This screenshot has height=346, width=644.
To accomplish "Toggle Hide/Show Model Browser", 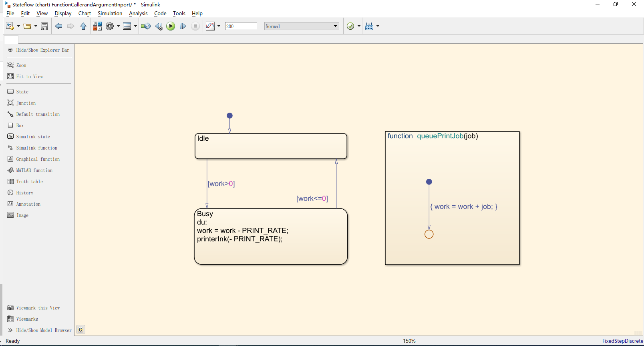I will pos(43,330).
